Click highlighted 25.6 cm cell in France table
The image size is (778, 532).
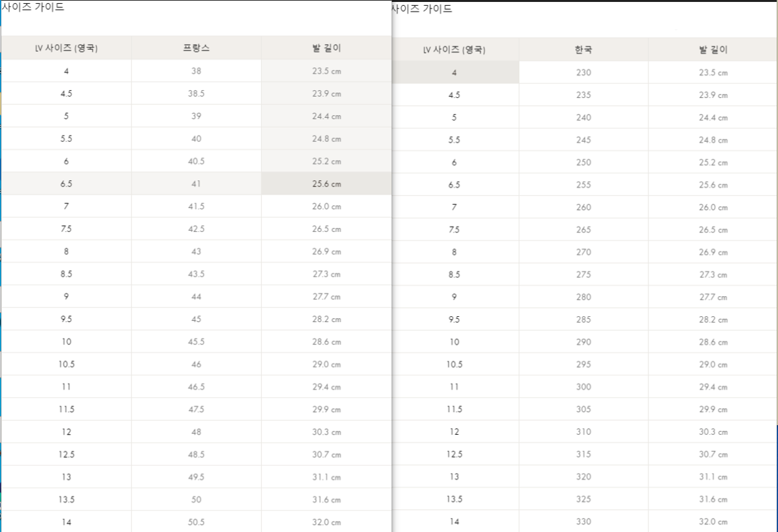click(327, 184)
